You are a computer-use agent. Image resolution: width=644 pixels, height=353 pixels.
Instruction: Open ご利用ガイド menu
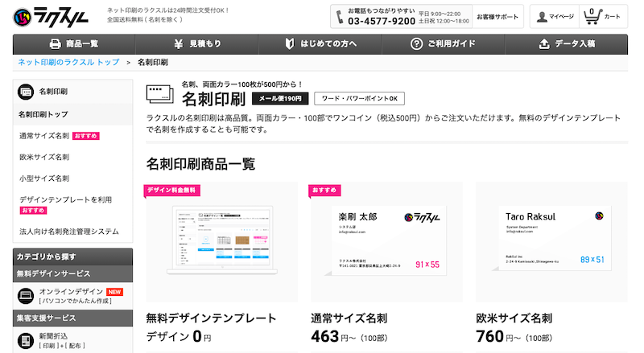click(x=443, y=44)
